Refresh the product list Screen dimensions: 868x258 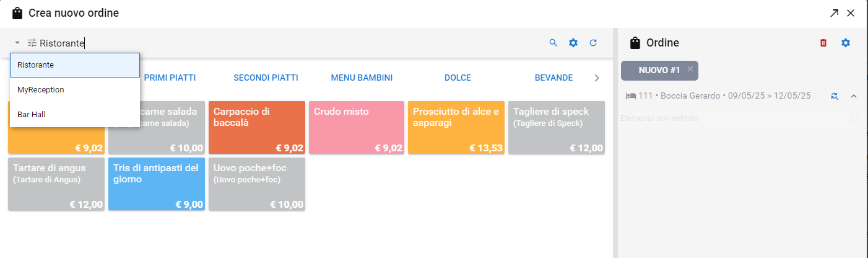[593, 43]
